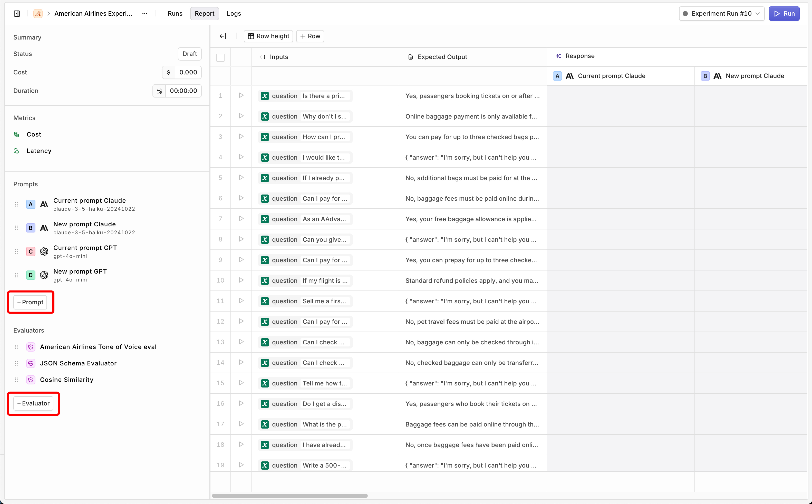
Task: Open the Row height options
Action: point(268,36)
